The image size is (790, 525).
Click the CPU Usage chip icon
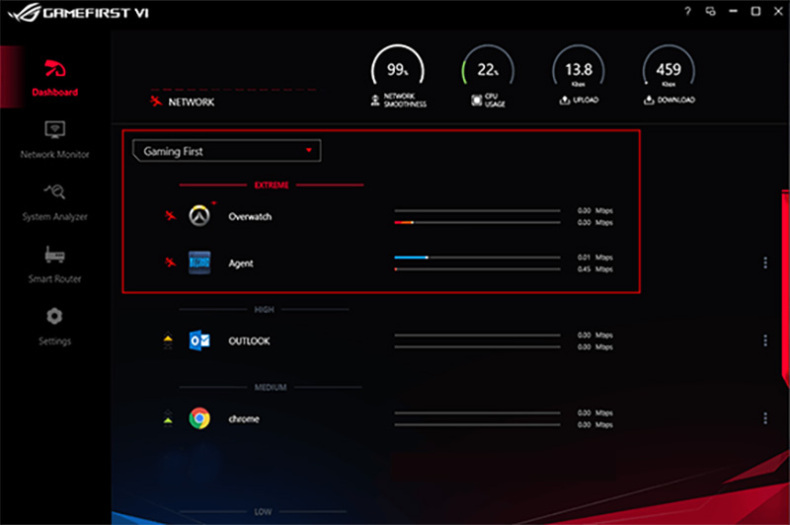476,100
